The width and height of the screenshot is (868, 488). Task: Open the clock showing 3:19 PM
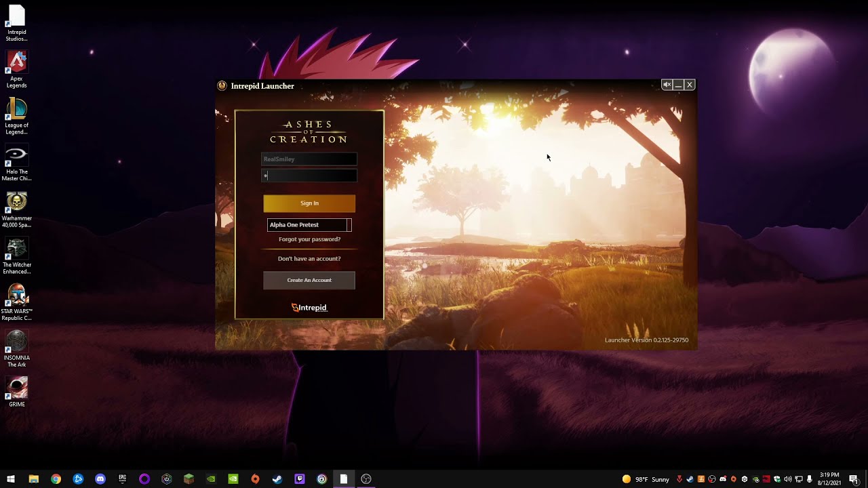tap(829, 479)
